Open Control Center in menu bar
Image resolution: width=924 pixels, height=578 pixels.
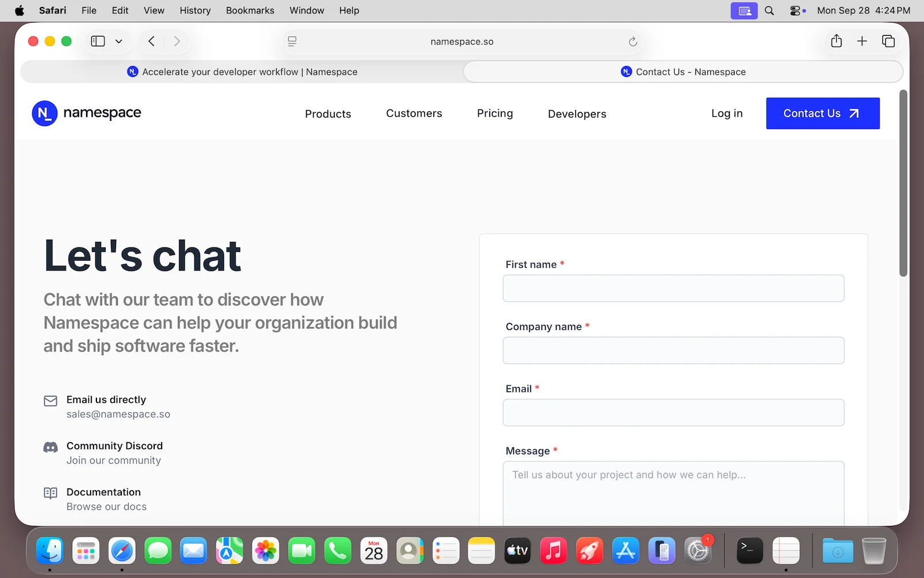(795, 10)
